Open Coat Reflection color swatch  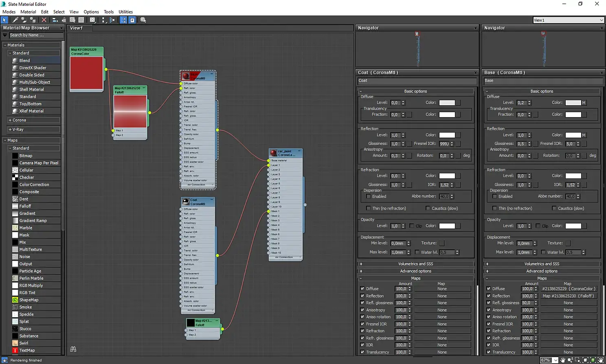[447, 135]
